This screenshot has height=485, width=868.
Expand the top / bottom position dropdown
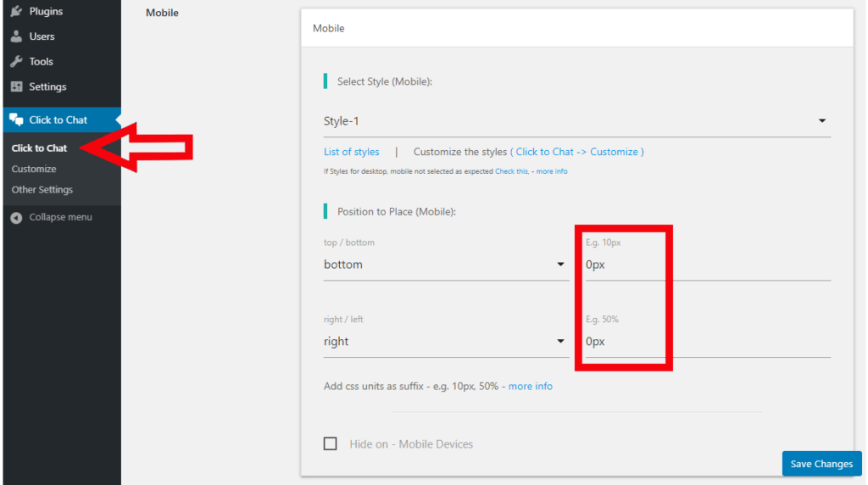[x=445, y=265]
